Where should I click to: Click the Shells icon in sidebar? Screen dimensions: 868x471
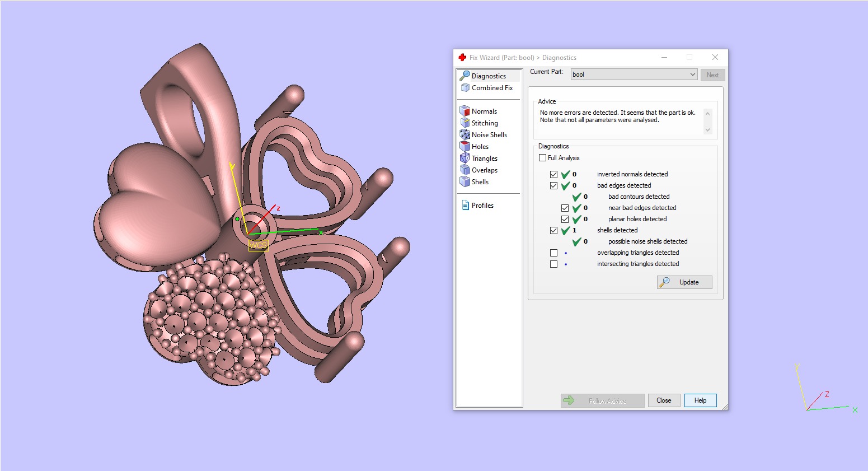[465, 181]
